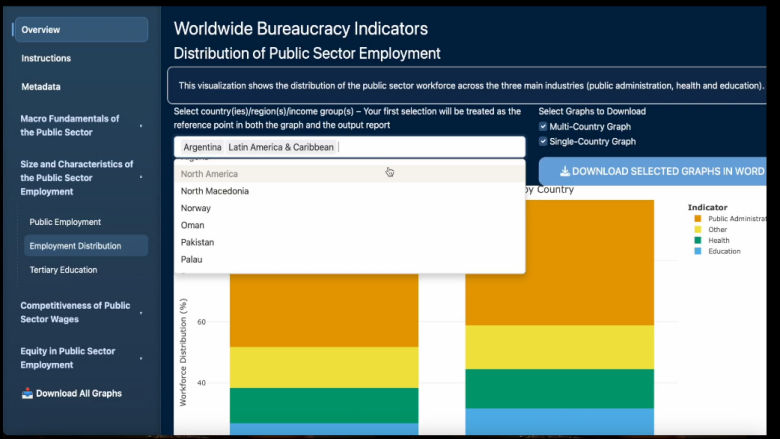Toggle the Multi-Country Graph checkbox
780x439 pixels.
[543, 127]
